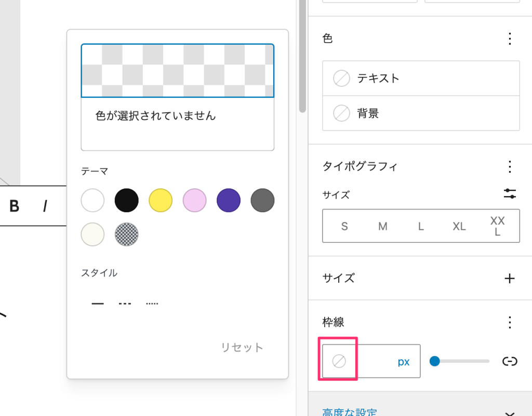Screen dimensions: 532x416
Task: Select solid line border style
Action: (98, 304)
